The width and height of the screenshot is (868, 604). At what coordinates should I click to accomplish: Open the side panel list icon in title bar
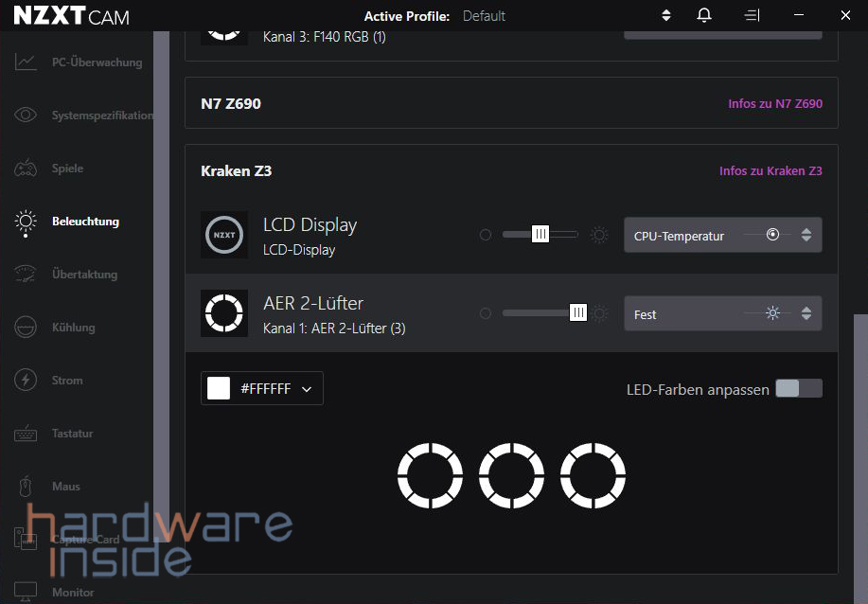pos(752,15)
